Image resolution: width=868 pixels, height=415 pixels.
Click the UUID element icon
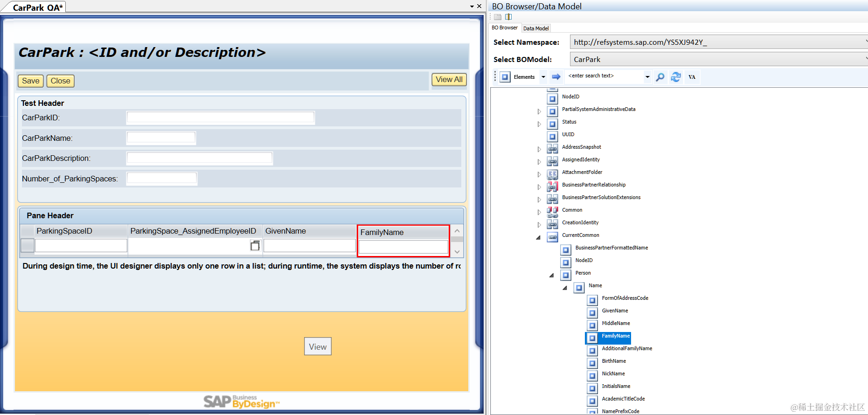click(x=553, y=137)
